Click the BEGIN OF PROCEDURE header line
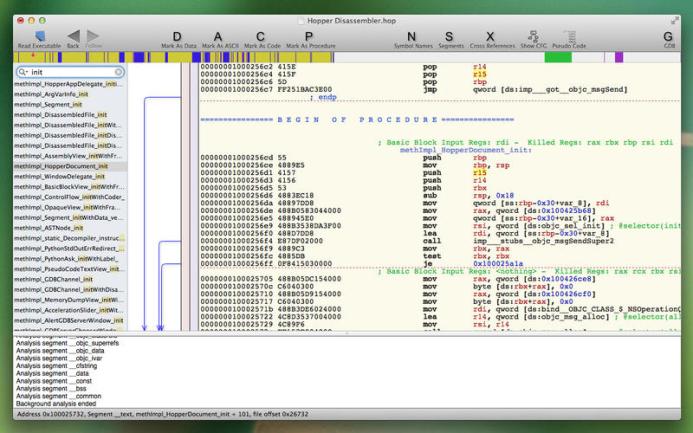The image size is (693, 433). pyautogui.click(x=357, y=120)
